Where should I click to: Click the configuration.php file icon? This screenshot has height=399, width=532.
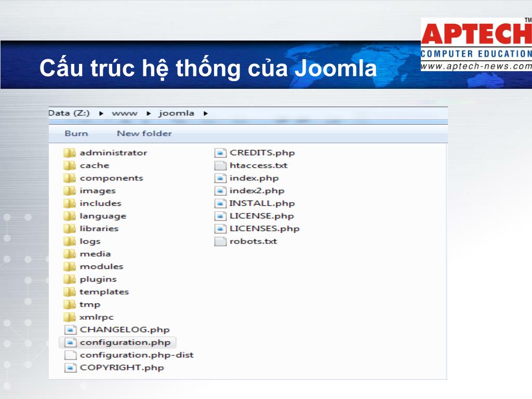click(70, 342)
